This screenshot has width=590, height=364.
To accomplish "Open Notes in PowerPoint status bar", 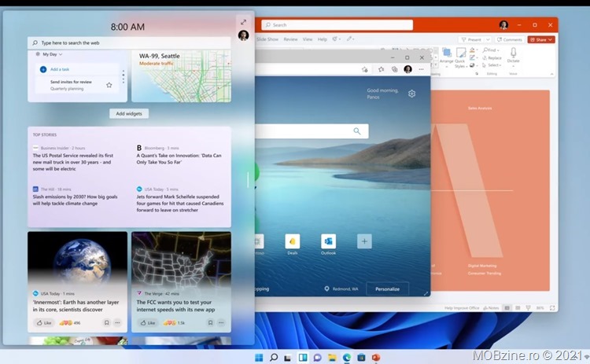I will point(491,308).
